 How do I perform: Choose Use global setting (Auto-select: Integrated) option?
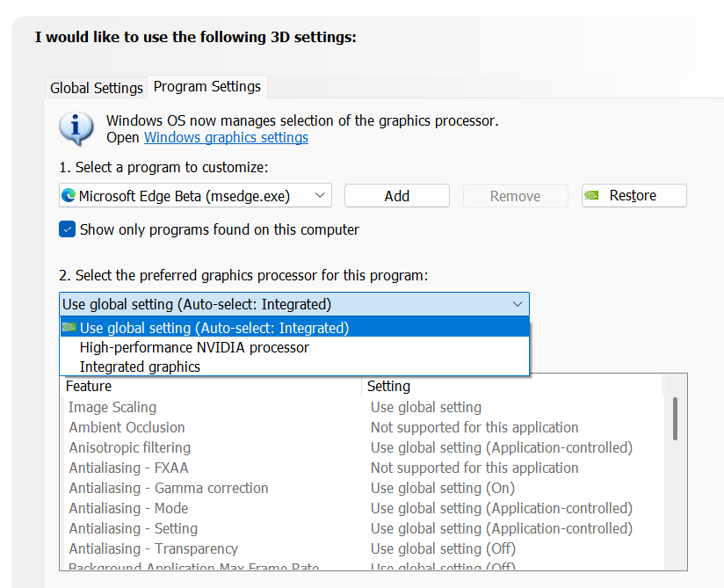pos(294,328)
